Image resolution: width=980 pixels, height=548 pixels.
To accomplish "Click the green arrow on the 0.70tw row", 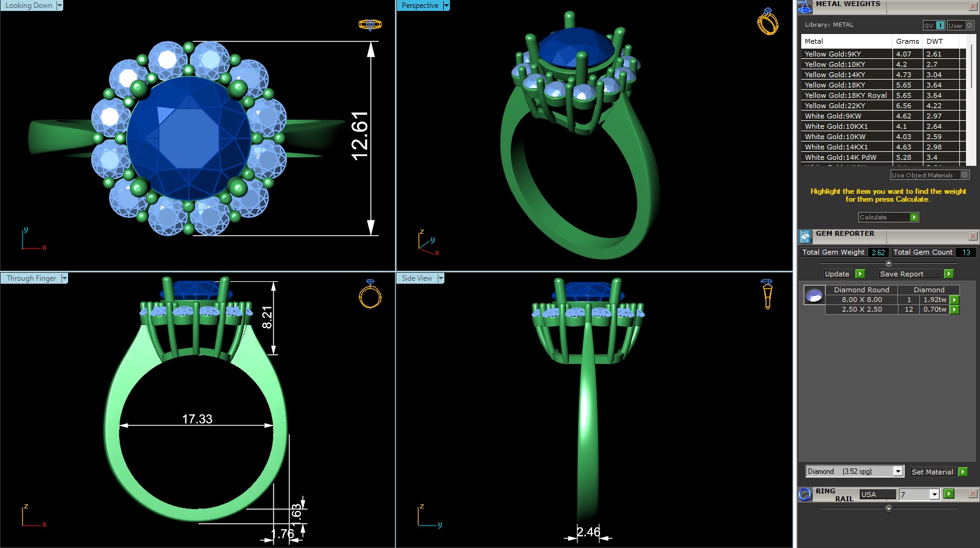I will [954, 309].
